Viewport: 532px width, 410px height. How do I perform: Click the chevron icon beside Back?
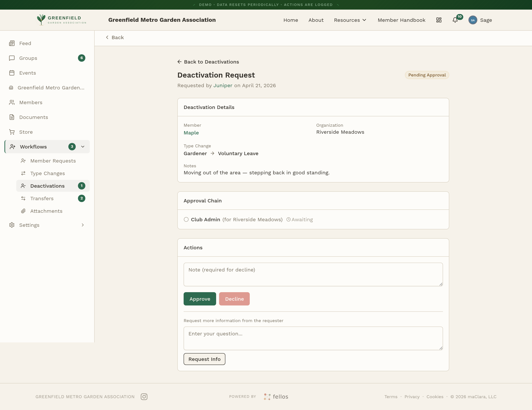[x=107, y=37]
